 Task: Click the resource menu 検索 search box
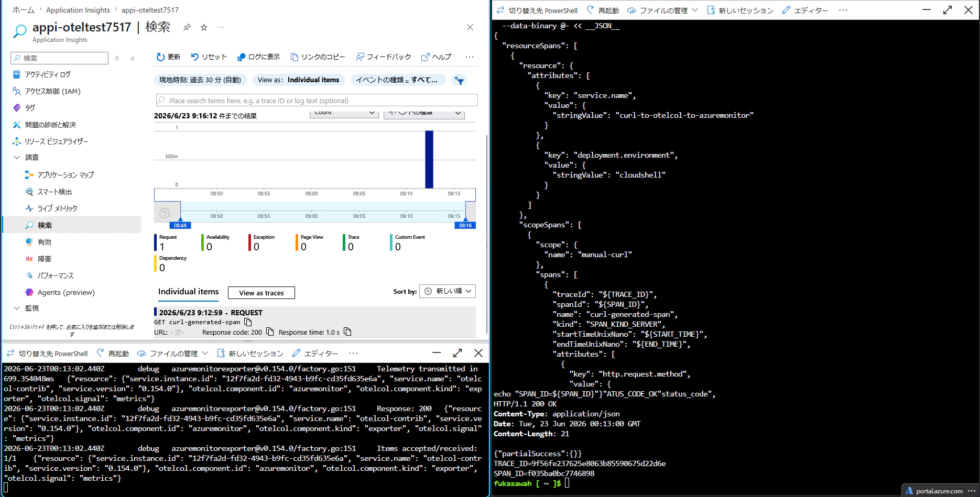pos(60,58)
